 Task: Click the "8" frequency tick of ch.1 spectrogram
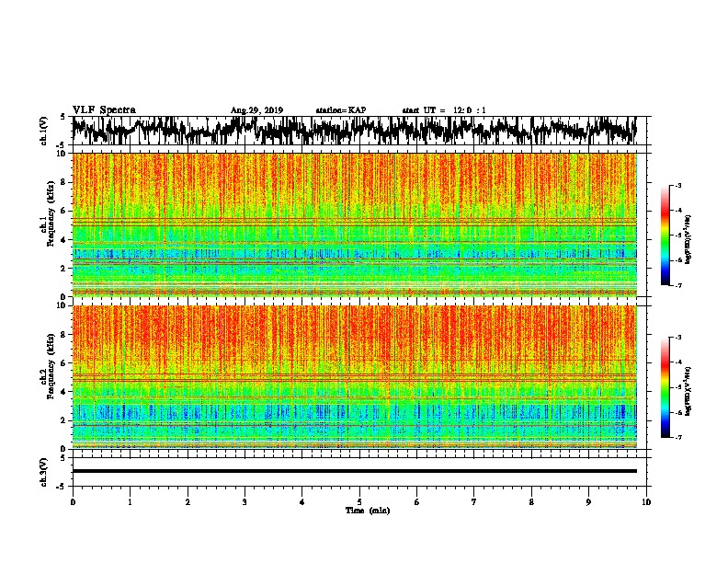(x=64, y=182)
